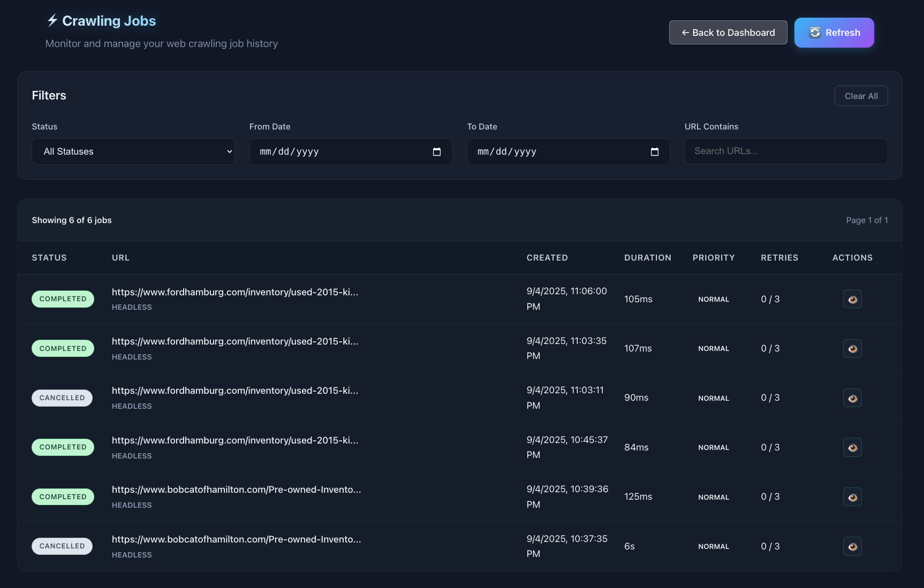Open the To Date calendar picker
Viewport: 924px width, 588px height.
click(x=655, y=152)
